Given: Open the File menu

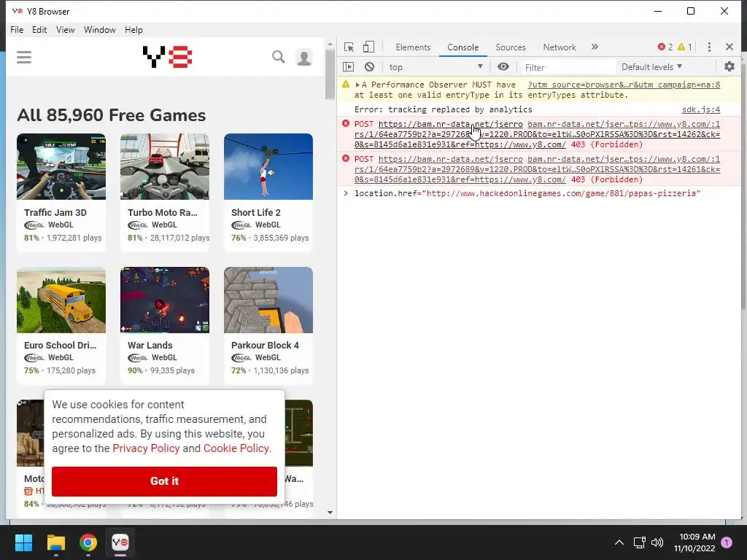Looking at the screenshot, I should pyautogui.click(x=17, y=29).
